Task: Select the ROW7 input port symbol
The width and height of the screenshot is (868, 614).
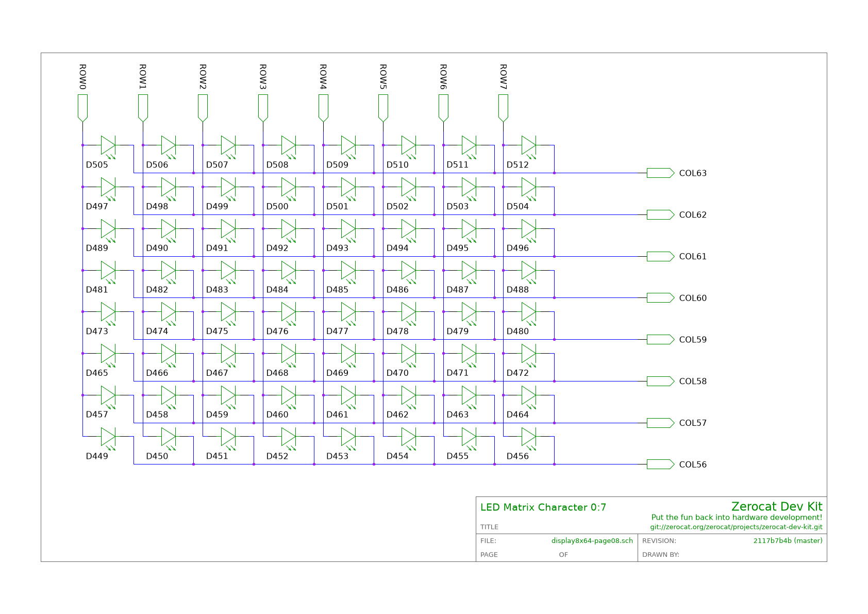Action: point(504,108)
